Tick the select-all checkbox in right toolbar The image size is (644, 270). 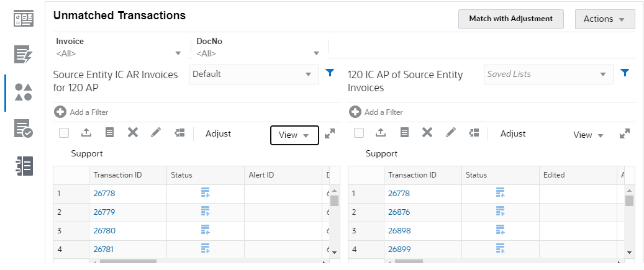pos(359,132)
